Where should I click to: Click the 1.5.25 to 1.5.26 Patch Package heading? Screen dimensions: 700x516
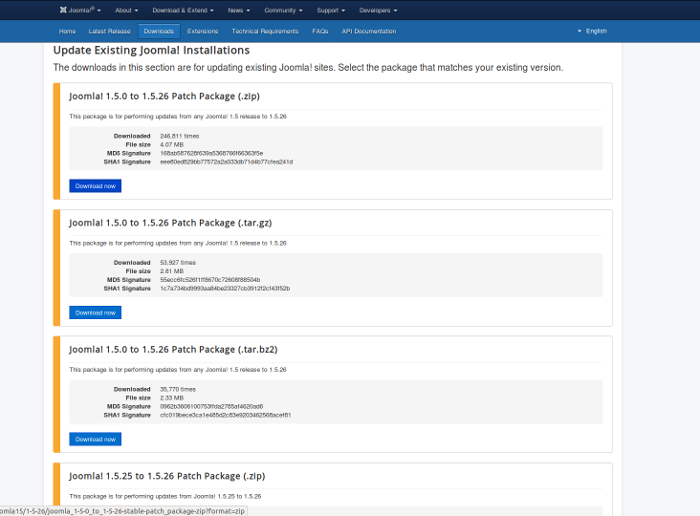tap(167, 476)
